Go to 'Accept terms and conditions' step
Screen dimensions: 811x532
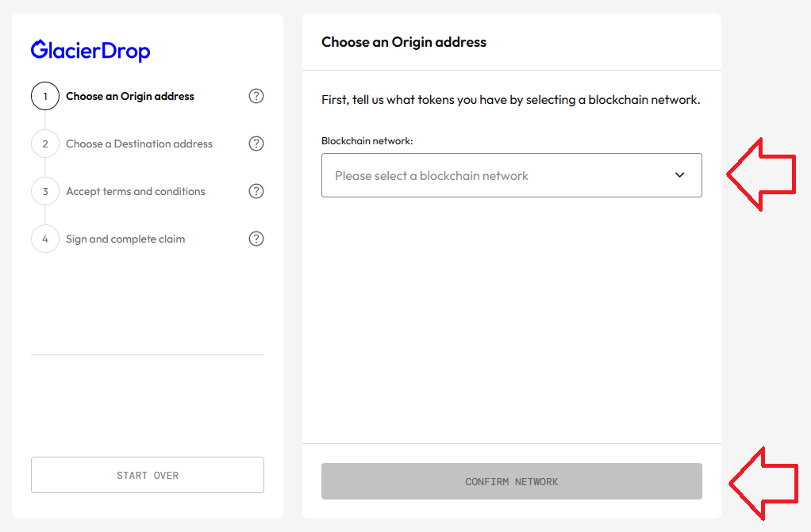click(136, 191)
